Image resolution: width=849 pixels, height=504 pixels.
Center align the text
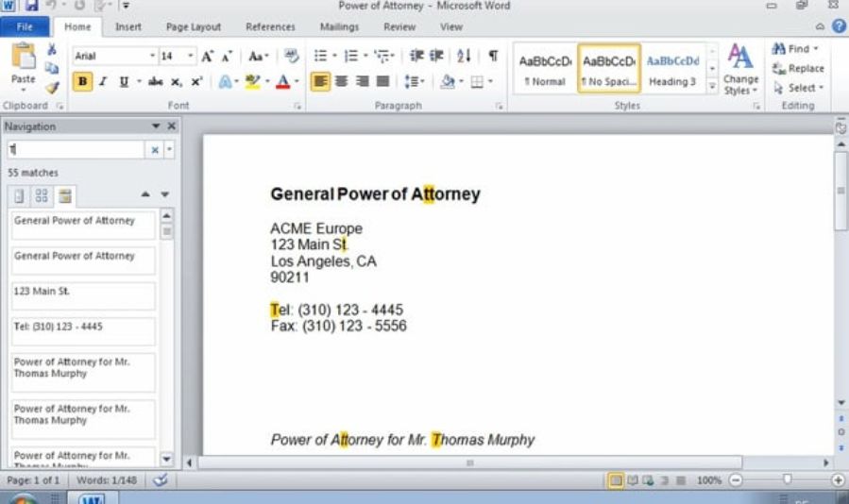[x=341, y=82]
